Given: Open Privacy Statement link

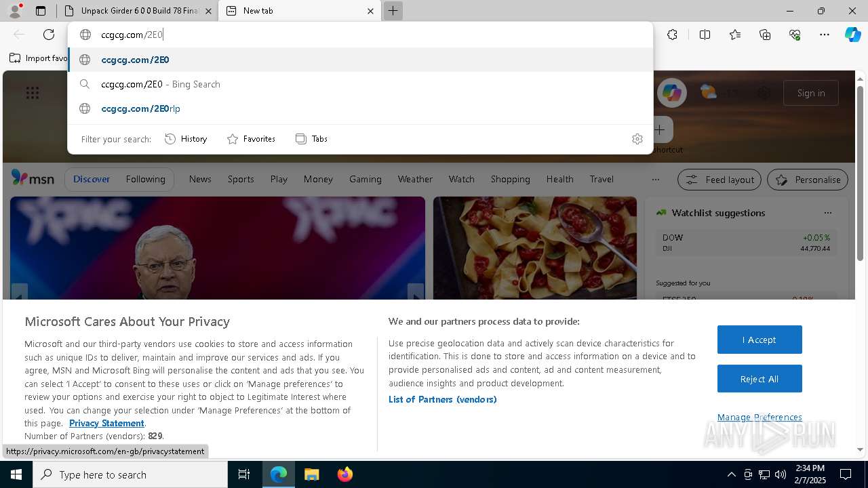Looking at the screenshot, I should tap(106, 423).
